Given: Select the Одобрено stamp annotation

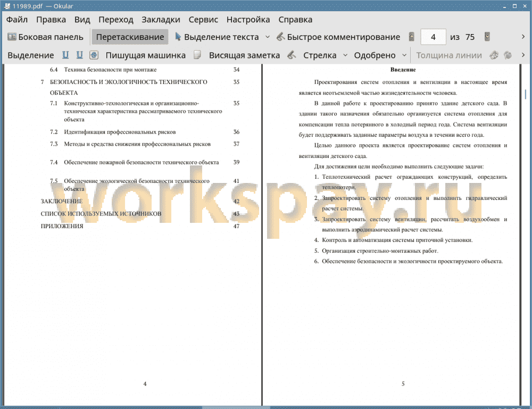Looking at the screenshot, I should click(375, 55).
